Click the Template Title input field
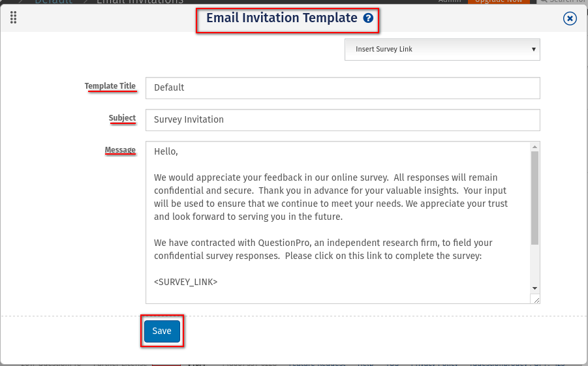 [343, 88]
